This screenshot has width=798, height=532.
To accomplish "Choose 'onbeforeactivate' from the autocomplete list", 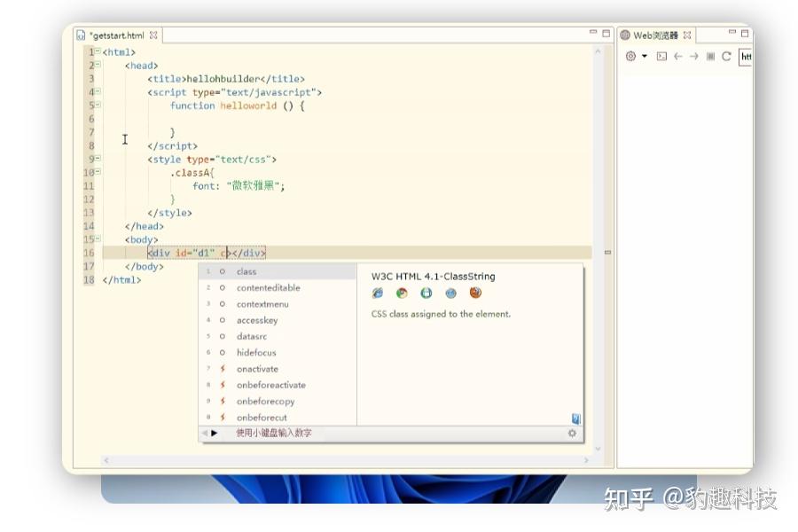I will coord(278,385).
